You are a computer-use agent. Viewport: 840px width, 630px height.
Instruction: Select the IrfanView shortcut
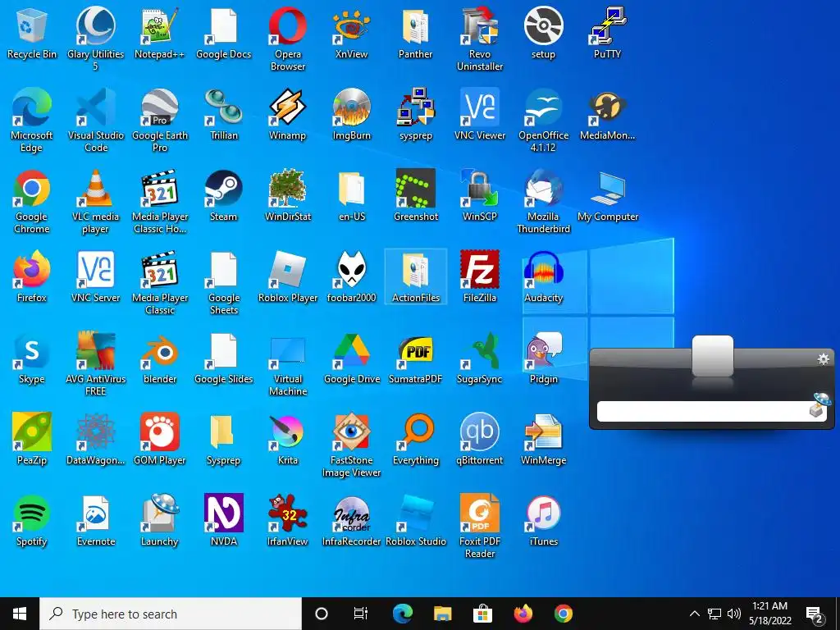(x=288, y=521)
